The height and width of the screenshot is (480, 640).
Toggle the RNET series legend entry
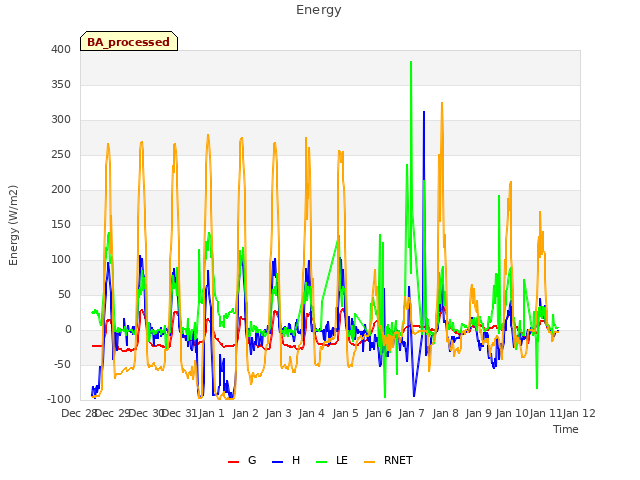click(388, 460)
